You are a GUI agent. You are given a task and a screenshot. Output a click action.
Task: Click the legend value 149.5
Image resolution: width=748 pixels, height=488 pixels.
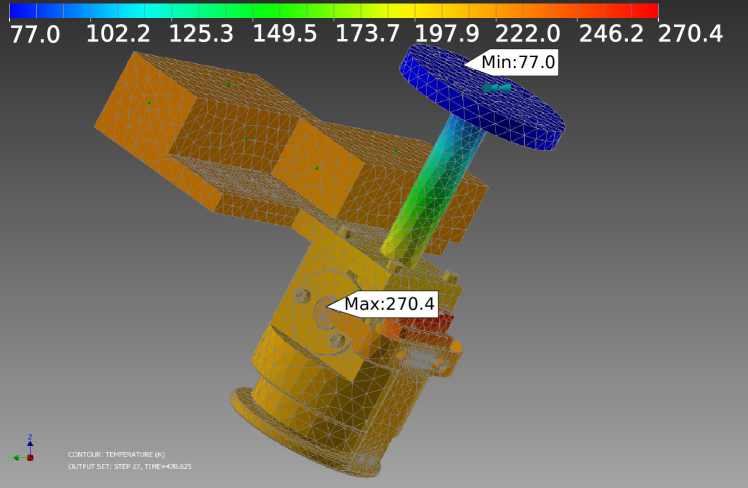tap(284, 34)
